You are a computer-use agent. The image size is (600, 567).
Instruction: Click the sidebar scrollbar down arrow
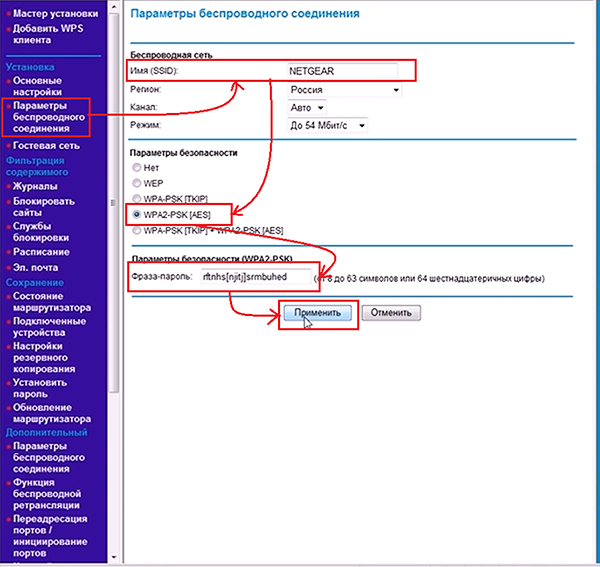tap(114, 557)
